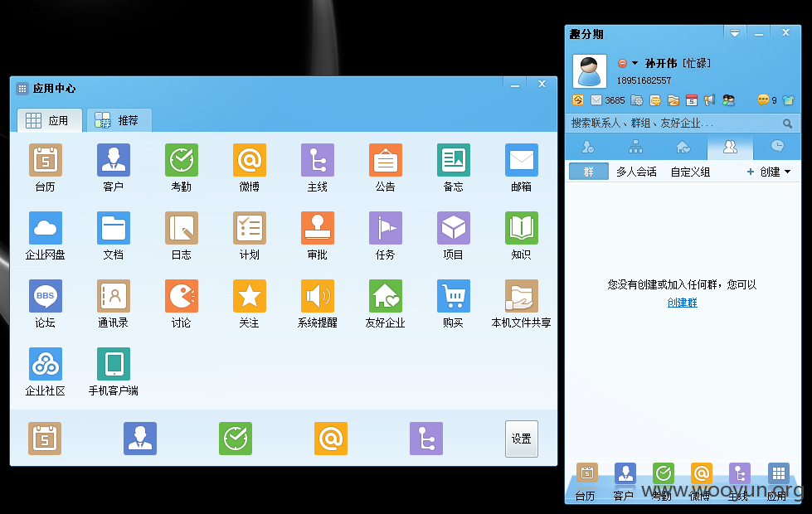Click the message record icon in IM toolbar
812x514 pixels.
click(655, 100)
